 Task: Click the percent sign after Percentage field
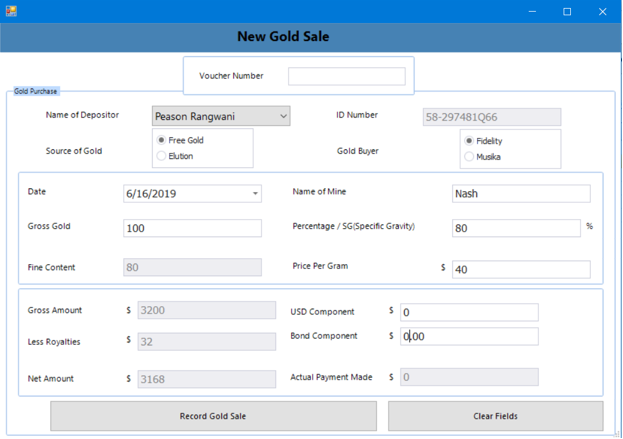point(590,226)
